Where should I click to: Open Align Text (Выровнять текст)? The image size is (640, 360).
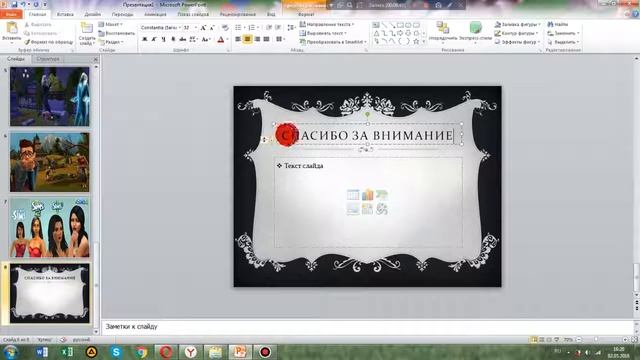[323, 33]
